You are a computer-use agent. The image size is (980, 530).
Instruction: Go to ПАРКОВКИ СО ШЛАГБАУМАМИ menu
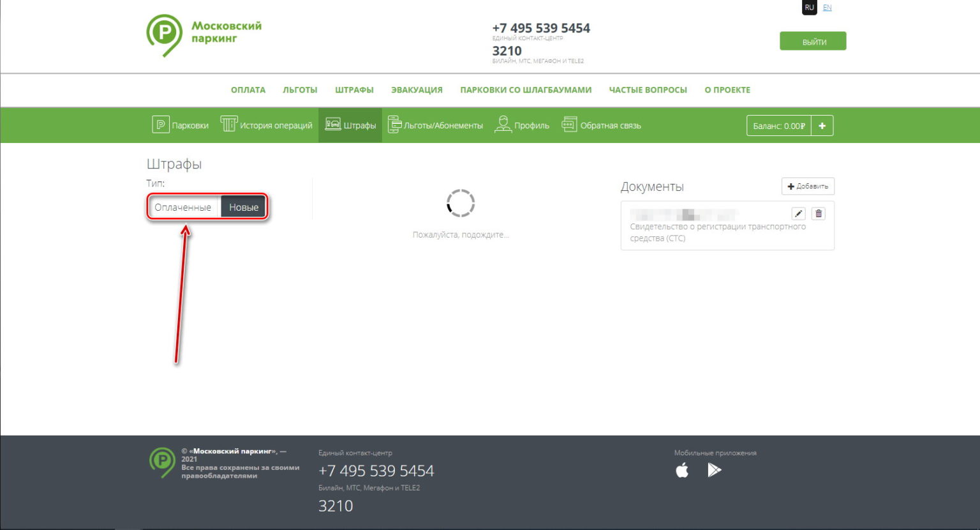(x=526, y=90)
